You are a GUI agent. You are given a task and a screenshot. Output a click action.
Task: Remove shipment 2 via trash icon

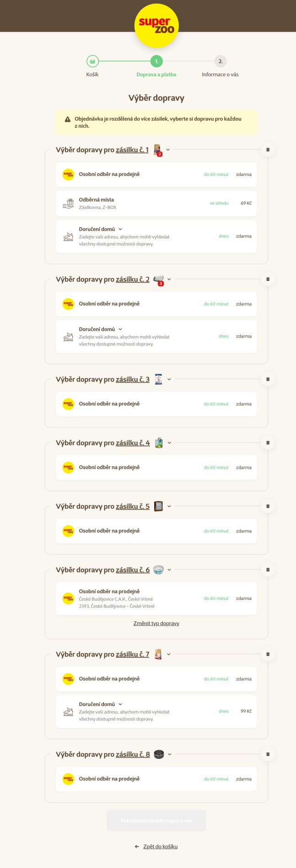point(268,279)
